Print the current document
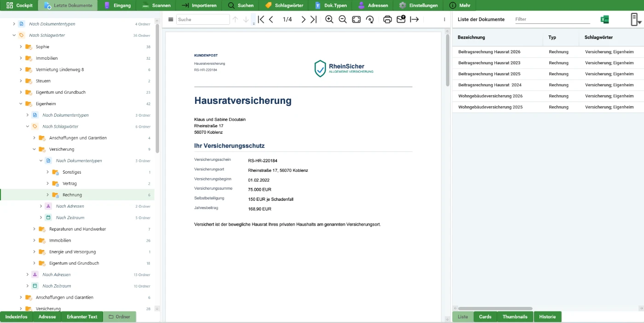Screen dimensions: 644x323 (387, 19)
